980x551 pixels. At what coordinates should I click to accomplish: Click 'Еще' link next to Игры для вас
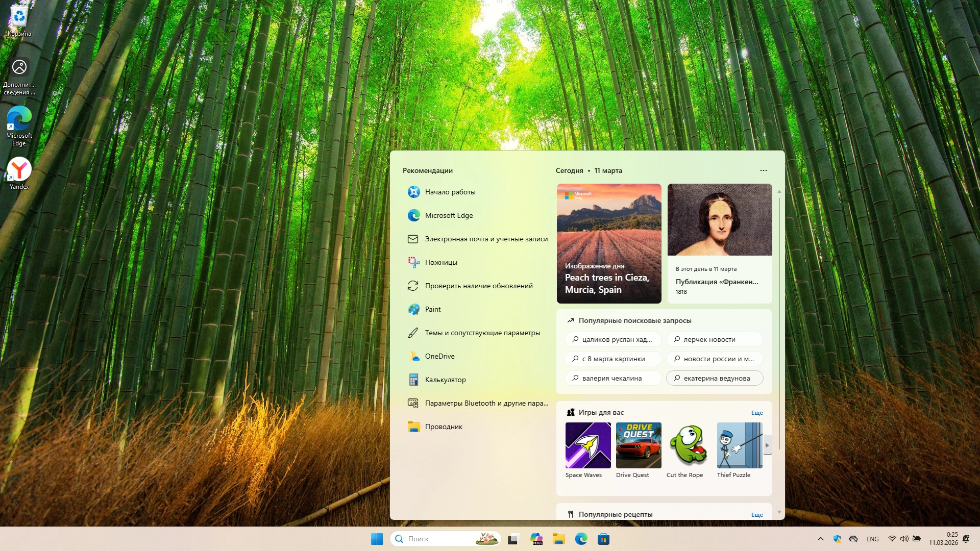756,413
